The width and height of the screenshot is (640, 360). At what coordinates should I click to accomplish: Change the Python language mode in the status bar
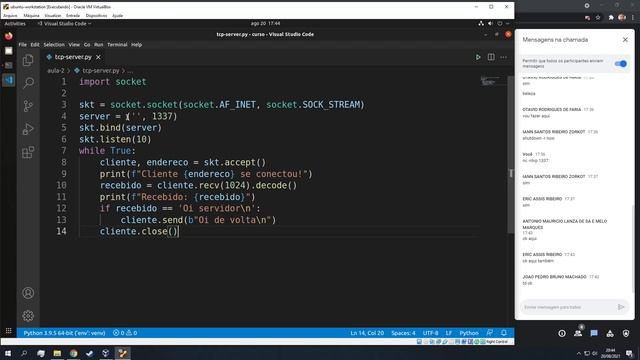point(469,333)
